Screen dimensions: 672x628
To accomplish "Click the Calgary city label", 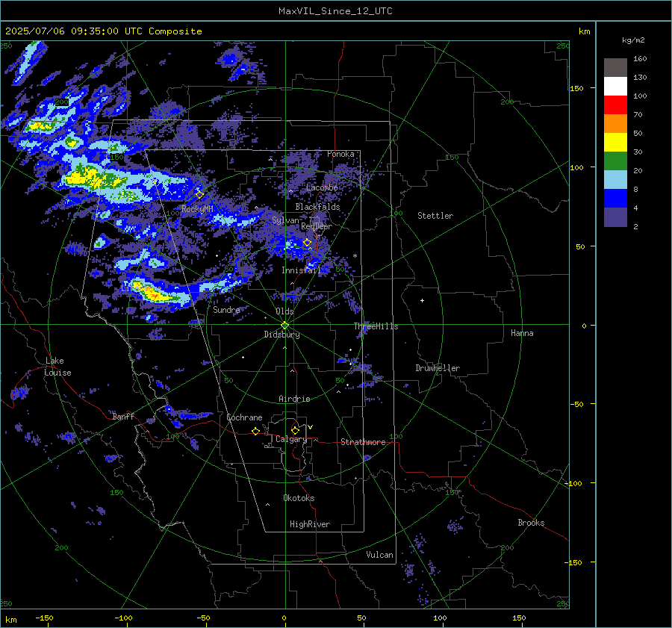I will pos(291,439).
